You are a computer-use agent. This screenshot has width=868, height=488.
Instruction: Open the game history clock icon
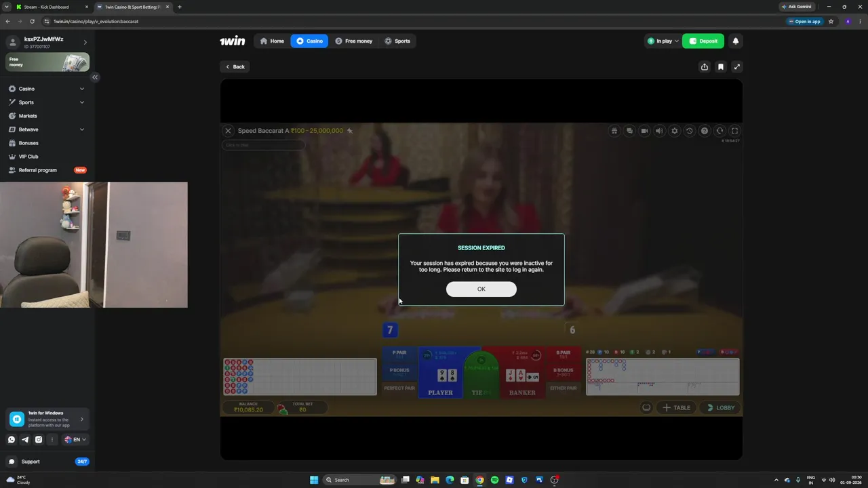(690, 131)
